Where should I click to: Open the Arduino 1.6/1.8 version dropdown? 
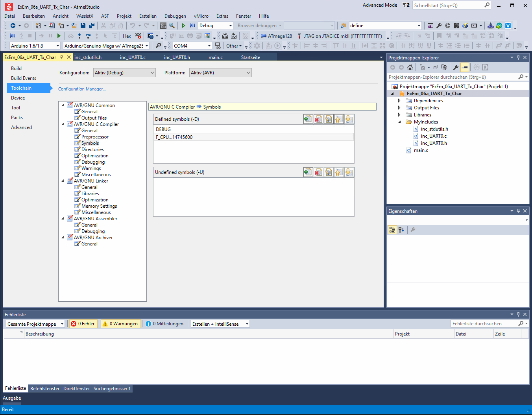pos(35,46)
